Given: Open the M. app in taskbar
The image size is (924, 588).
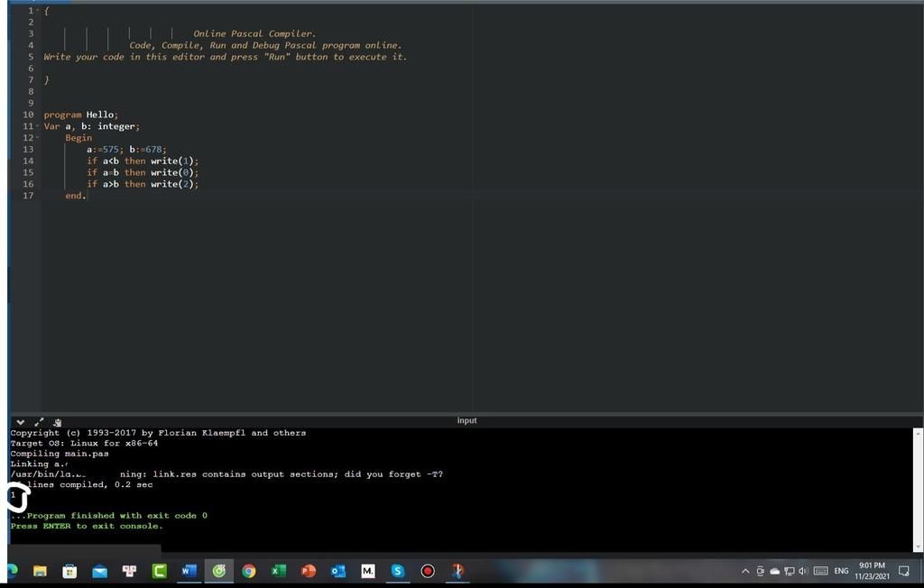Looking at the screenshot, I should 368,571.
